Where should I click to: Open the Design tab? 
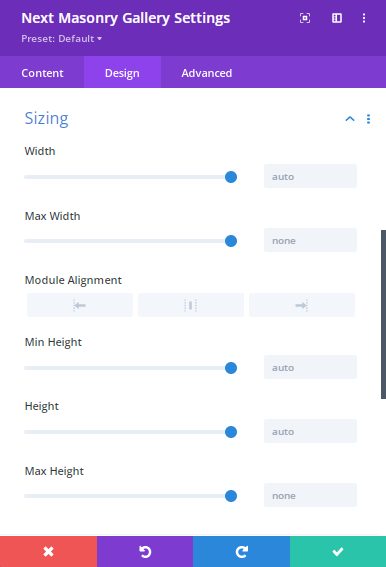click(122, 73)
